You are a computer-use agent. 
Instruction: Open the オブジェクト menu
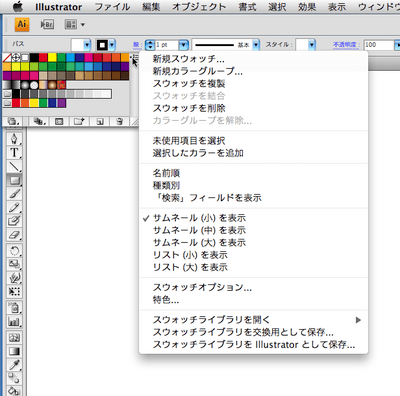pos(199,7)
